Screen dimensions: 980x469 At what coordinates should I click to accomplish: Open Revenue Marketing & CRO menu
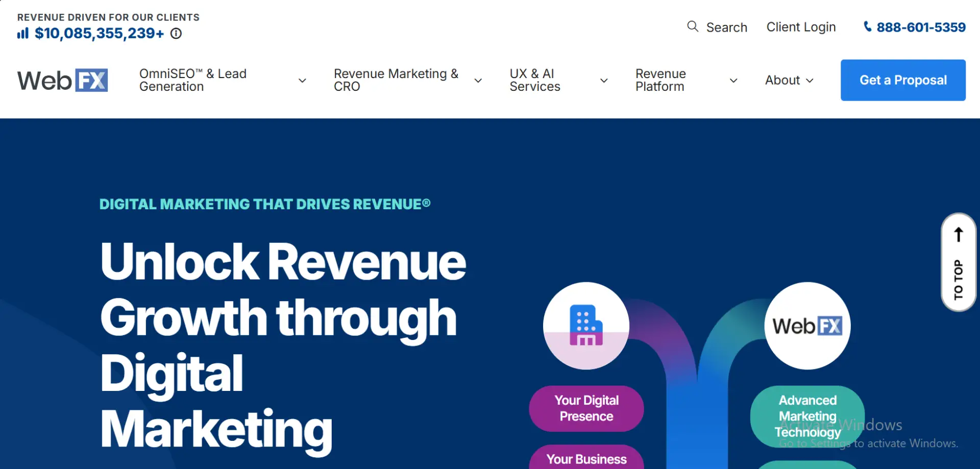tap(396, 80)
